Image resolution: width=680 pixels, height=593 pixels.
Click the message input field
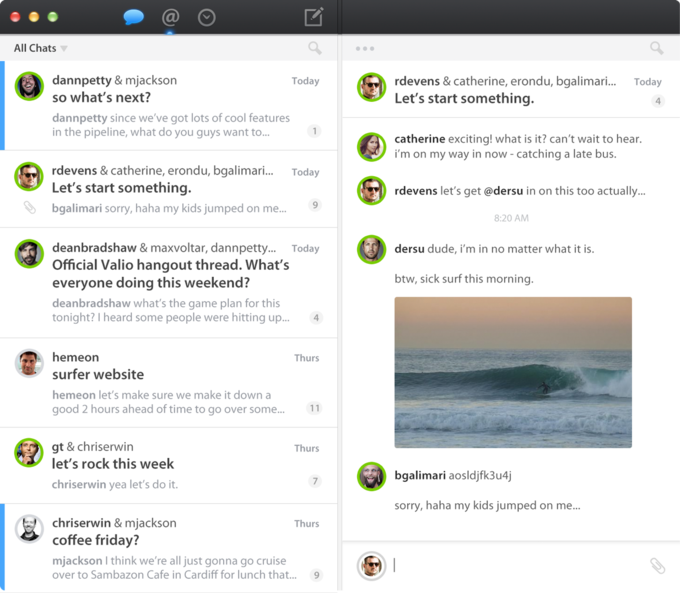518,566
